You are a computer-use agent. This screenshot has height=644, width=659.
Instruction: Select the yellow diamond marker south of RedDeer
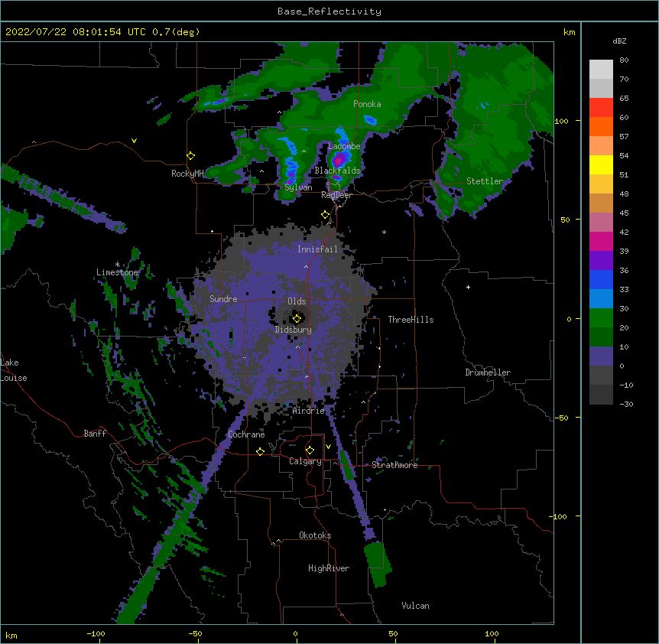point(326,215)
